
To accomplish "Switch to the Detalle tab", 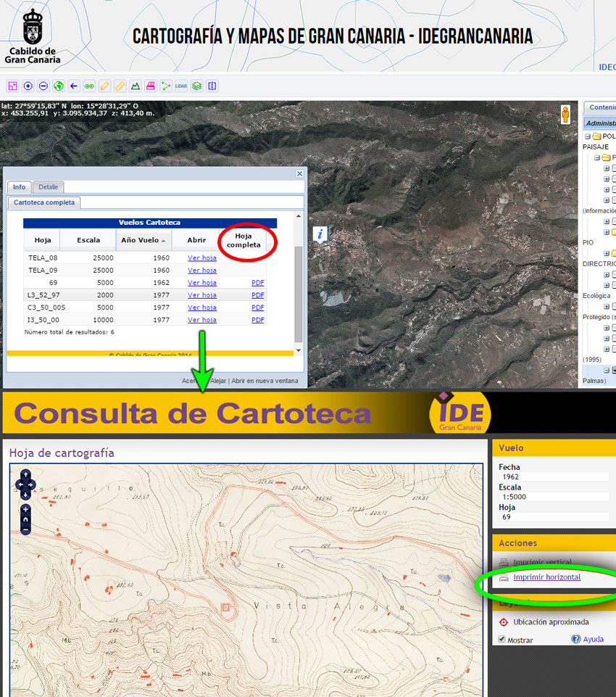I will click(48, 187).
